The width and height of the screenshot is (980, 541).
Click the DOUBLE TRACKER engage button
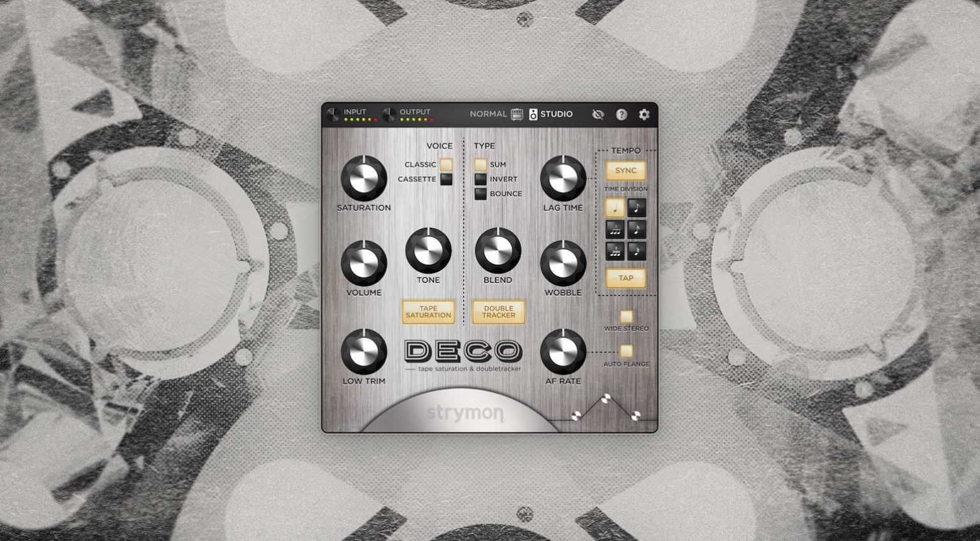(498, 312)
